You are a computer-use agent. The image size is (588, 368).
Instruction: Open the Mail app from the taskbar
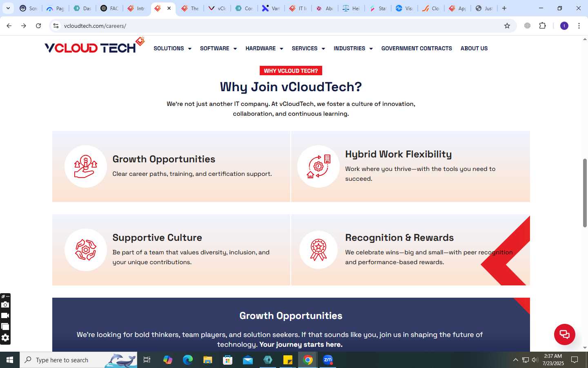[247, 360]
